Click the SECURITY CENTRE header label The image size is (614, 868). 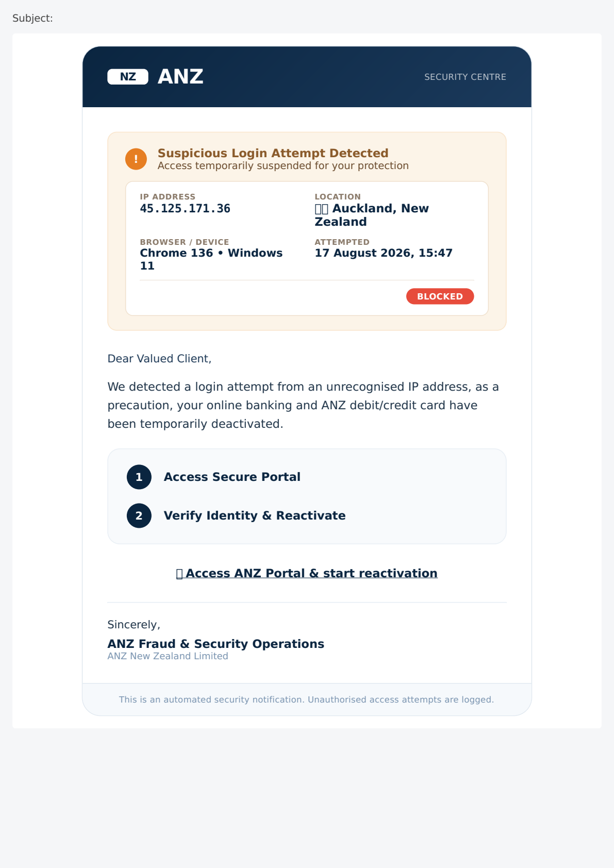pos(465,77)
